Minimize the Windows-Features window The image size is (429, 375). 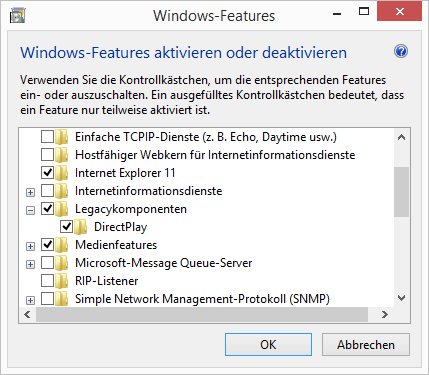337,13
